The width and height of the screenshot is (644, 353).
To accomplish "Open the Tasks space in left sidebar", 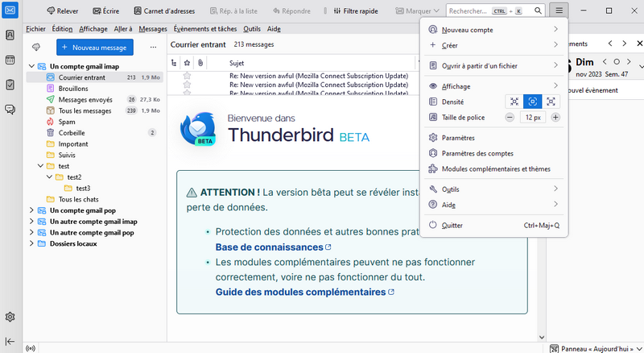I will 10,85.
